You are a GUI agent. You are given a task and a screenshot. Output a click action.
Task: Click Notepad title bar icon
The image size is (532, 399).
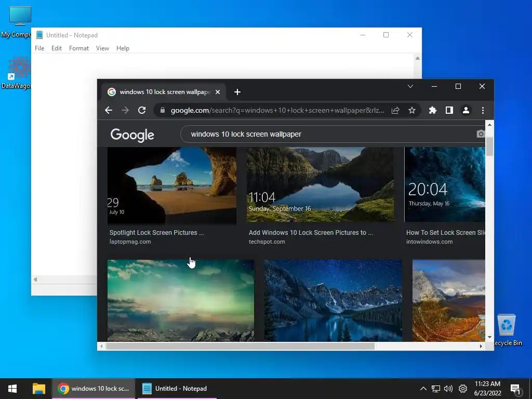click(x=39, y=35)
